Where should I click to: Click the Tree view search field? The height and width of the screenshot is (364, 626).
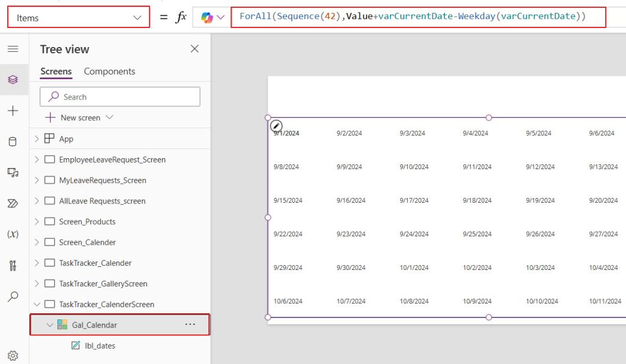[120, 97]
